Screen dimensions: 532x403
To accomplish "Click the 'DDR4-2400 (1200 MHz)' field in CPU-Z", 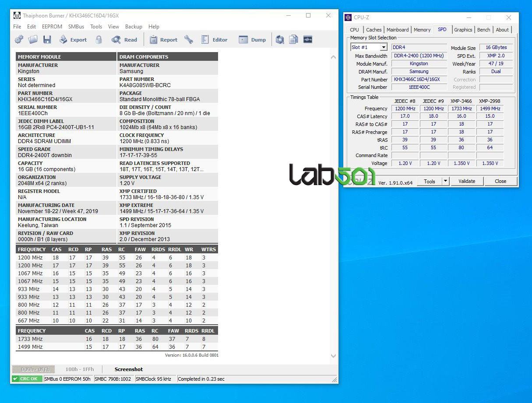I will 419,56.
